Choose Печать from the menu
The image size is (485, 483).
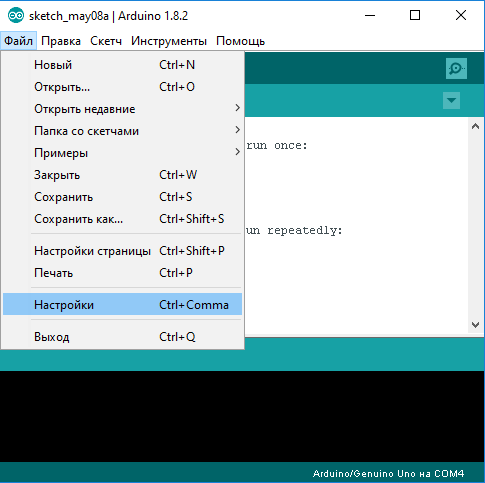pyautogui.click(x=122, y=273)
